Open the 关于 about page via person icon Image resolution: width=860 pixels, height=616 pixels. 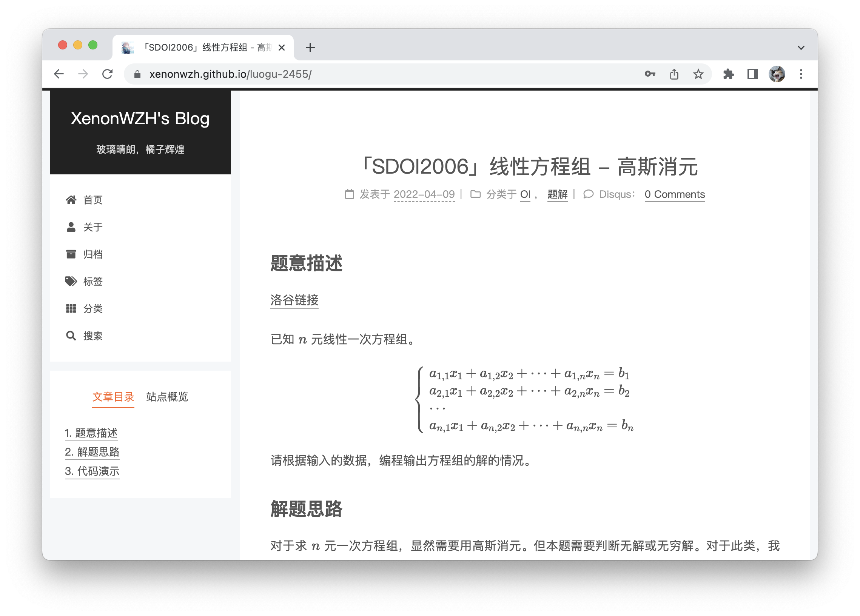[71, 227]
